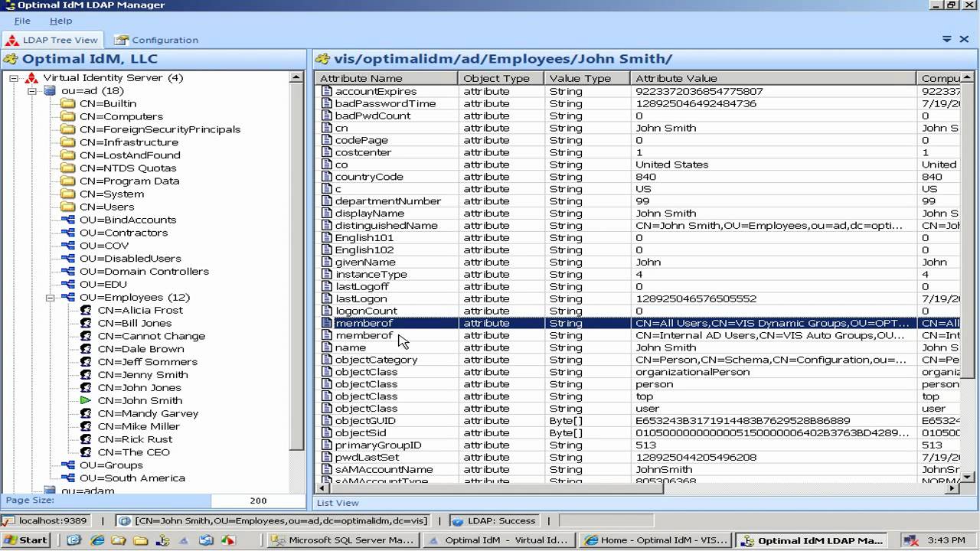Select the List View tab
This screenshot has height=551, width=980.
[338, 503]
